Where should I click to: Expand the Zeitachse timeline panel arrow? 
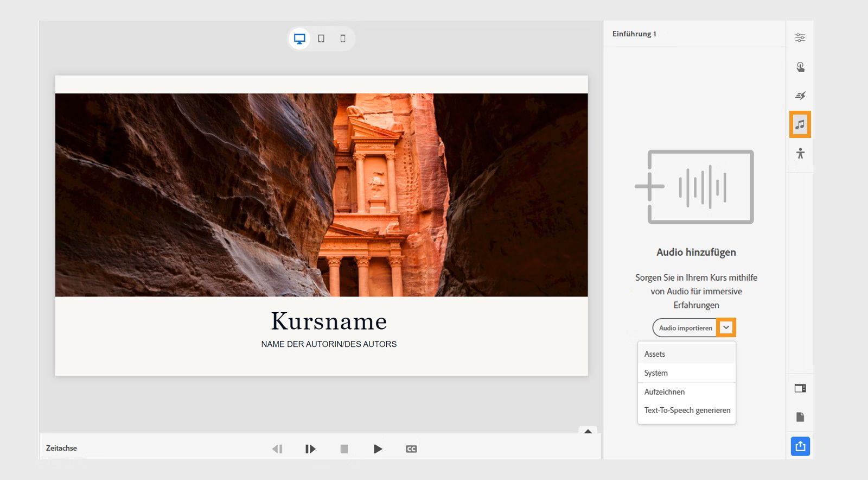(588, 431)
